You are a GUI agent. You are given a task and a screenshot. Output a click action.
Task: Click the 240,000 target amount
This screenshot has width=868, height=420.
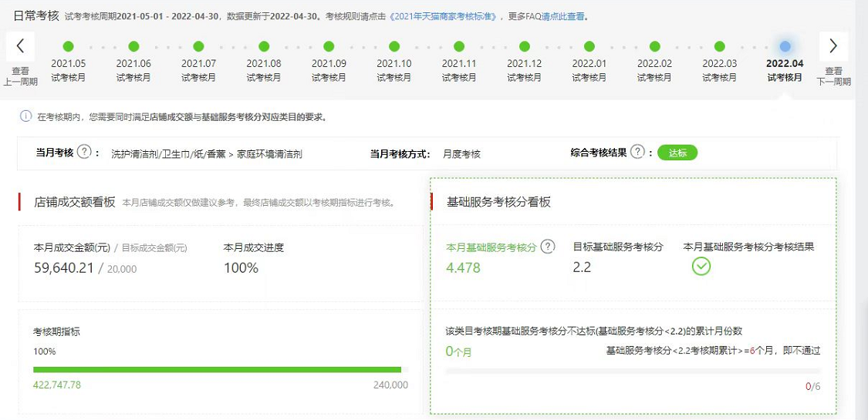click(391, 385)
